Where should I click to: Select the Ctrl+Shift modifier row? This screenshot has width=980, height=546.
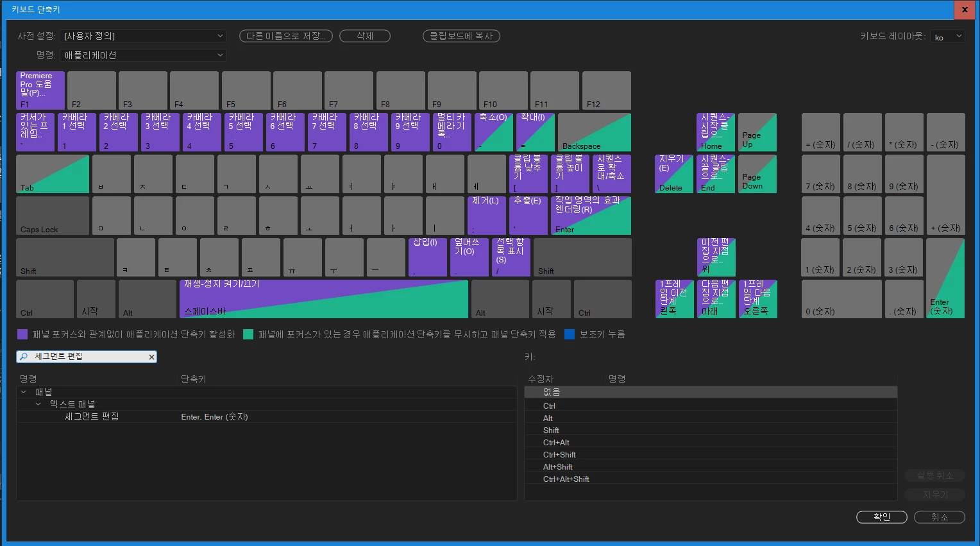click(711, 454)
